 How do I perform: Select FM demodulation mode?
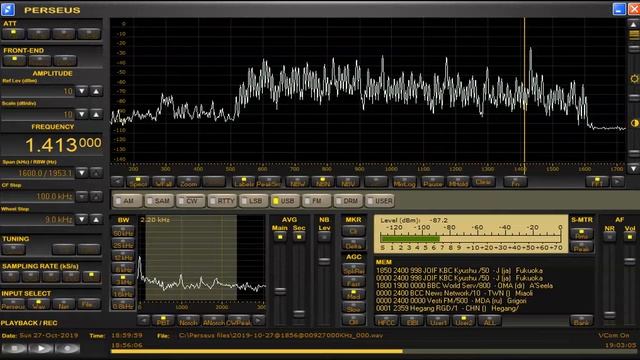click(317, 201)
